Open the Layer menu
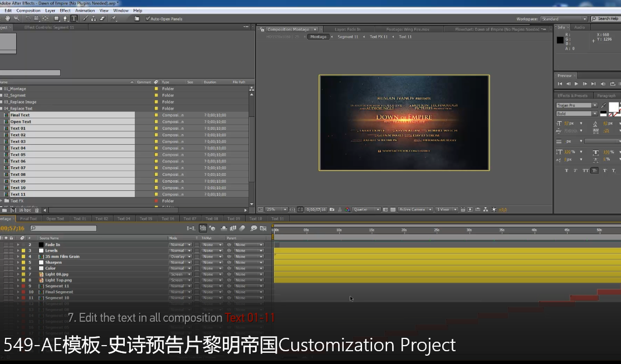The image size is (621, 364). coord(50,11)
